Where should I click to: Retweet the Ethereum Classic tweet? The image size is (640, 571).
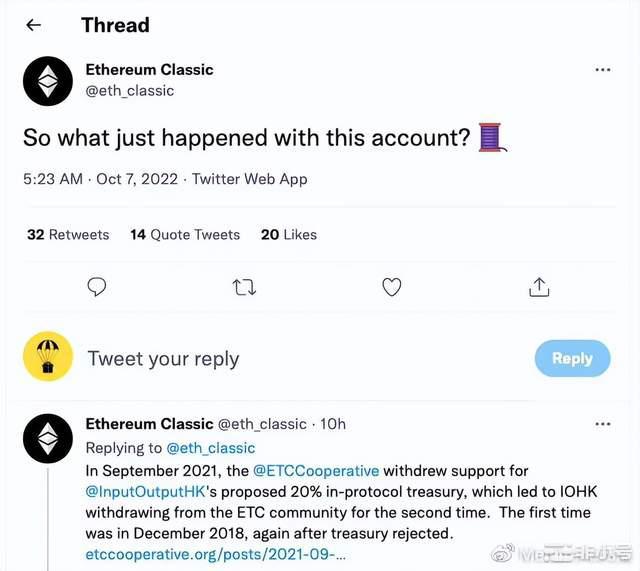point(244,287)
